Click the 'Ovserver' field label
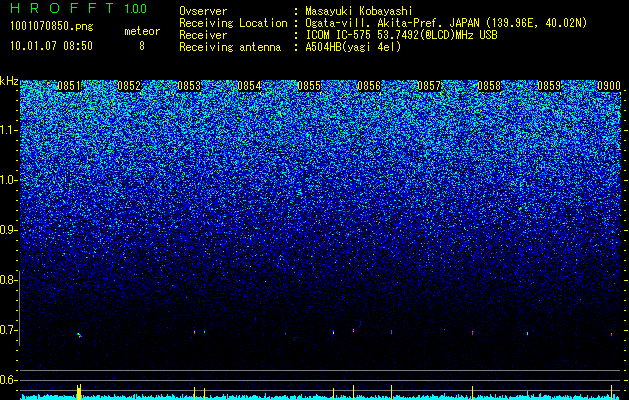629x400 pixels. pos(203,11)
